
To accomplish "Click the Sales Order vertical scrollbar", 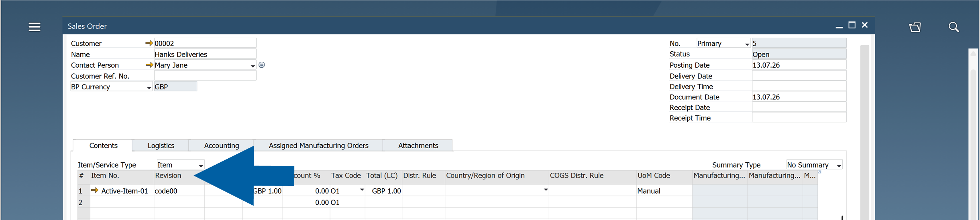I will (865, 132).
